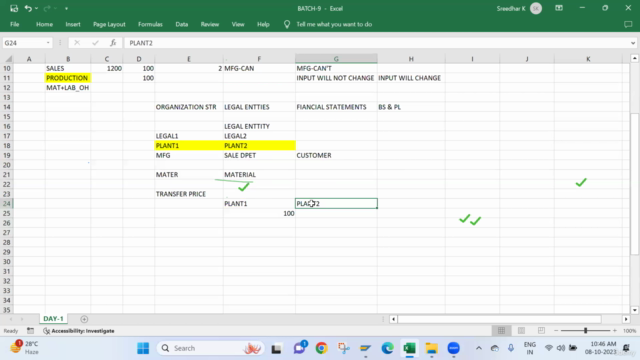Image resolution: width=640 pixels, height=360 pixels.
Task: Click the macro recording status bar icon
Action: click(x=31, y=331)
